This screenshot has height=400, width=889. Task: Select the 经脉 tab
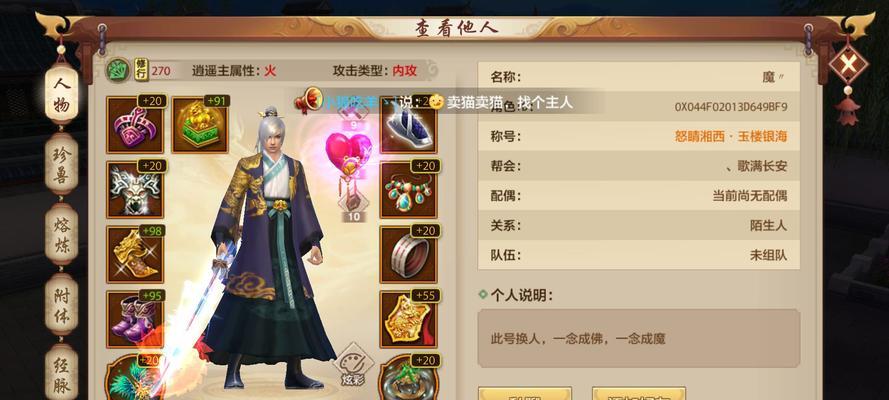tap(62, 373)
